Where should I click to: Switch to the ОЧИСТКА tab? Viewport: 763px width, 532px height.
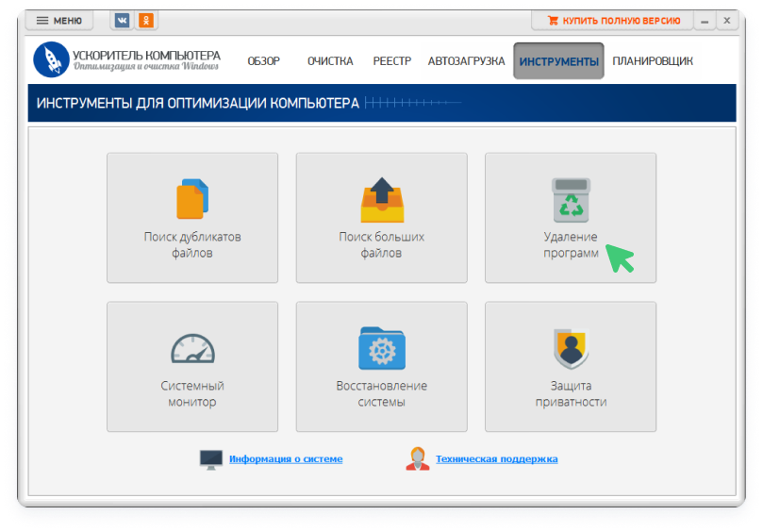click(330, 61)
